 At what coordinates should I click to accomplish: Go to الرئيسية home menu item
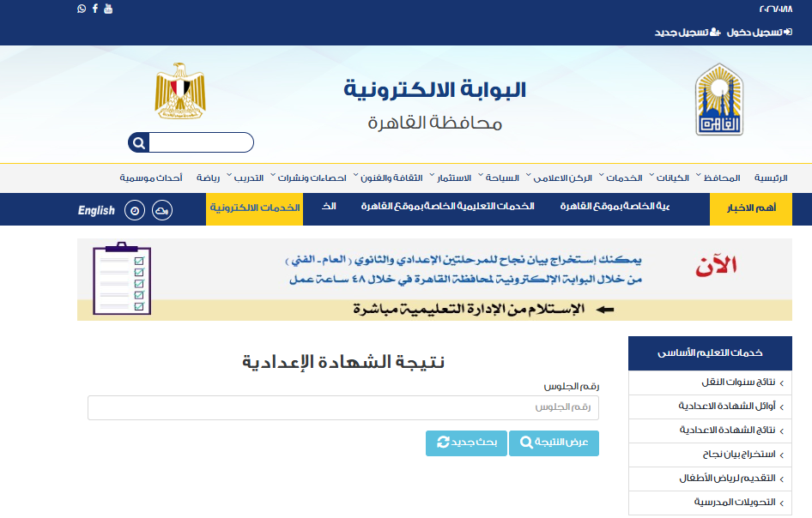click(x=770, y=178)
